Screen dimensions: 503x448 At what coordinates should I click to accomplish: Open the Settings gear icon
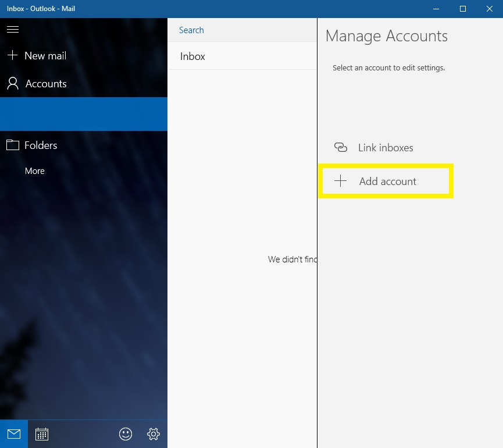(154, 434)
